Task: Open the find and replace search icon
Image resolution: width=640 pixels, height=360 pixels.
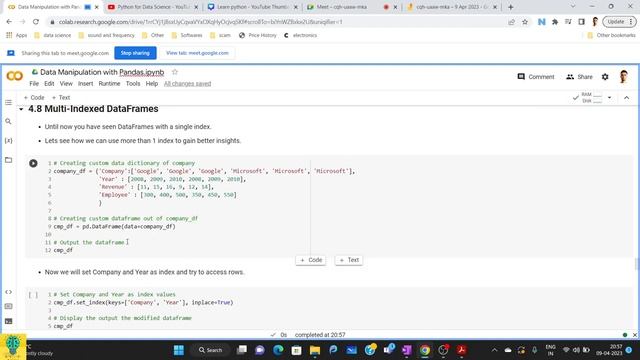Action: [9, 121]
